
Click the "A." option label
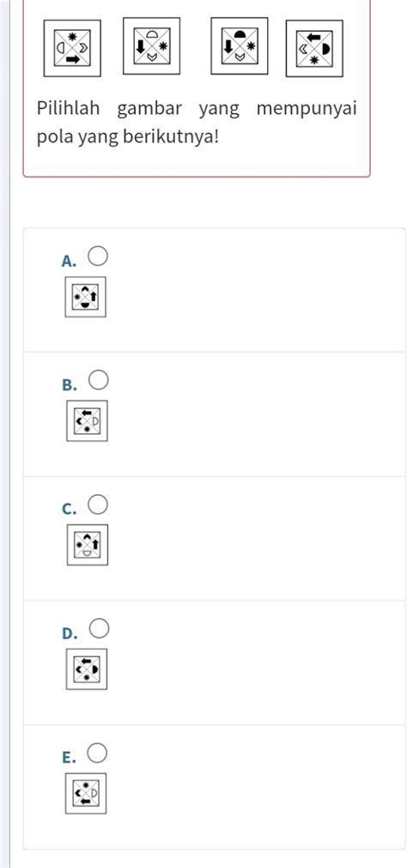click(x=69, y=261)
